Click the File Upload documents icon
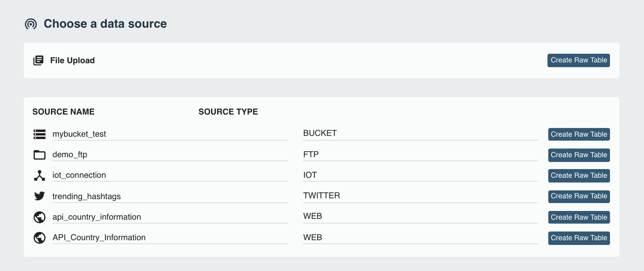The width and height of the screenshot is (644, 271). [38, 60]
